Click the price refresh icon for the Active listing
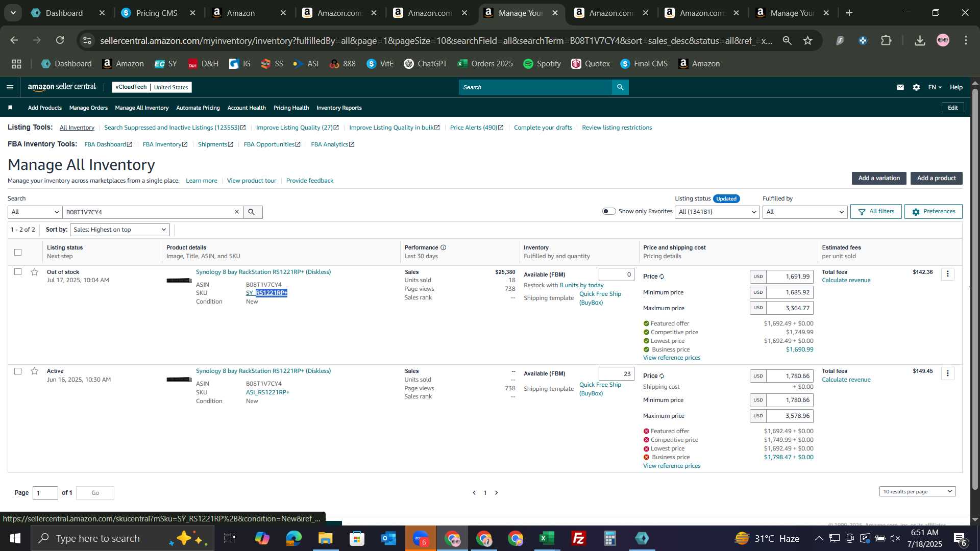This screenshot has width=980, height=551. [661, 376]
